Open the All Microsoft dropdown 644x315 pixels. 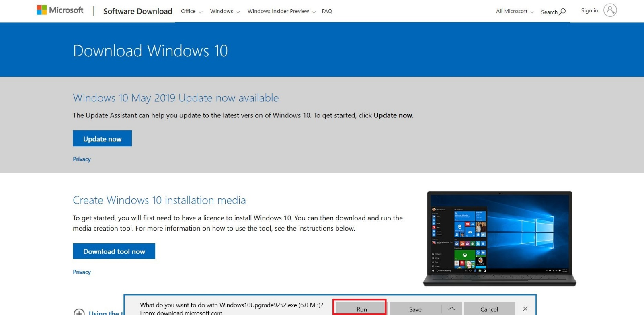pyautogui.click(x=515, y=11)
